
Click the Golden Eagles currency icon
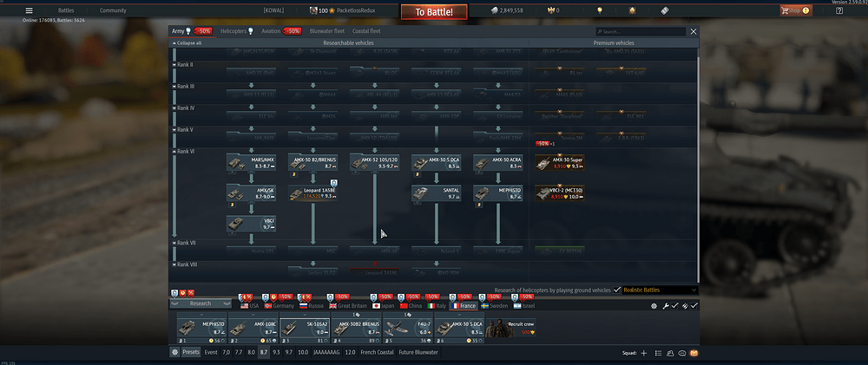pyautogui.click(x=551, y=10)
